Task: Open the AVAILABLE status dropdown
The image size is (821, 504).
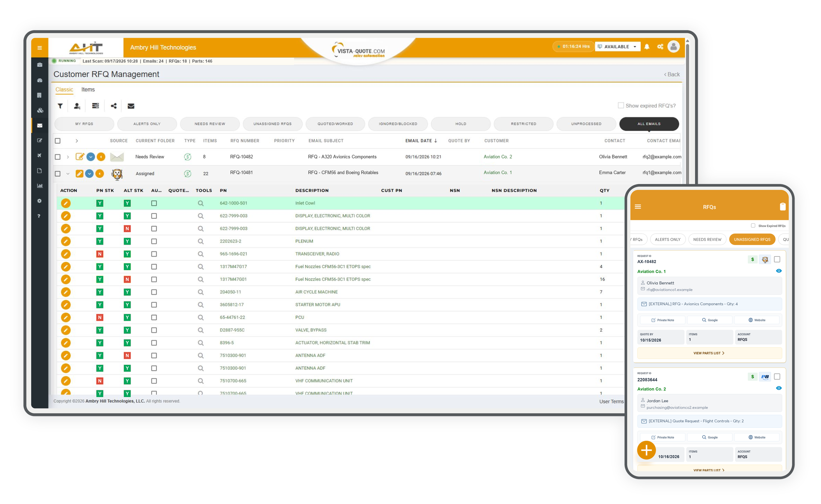Action: (x=618, y=47)
